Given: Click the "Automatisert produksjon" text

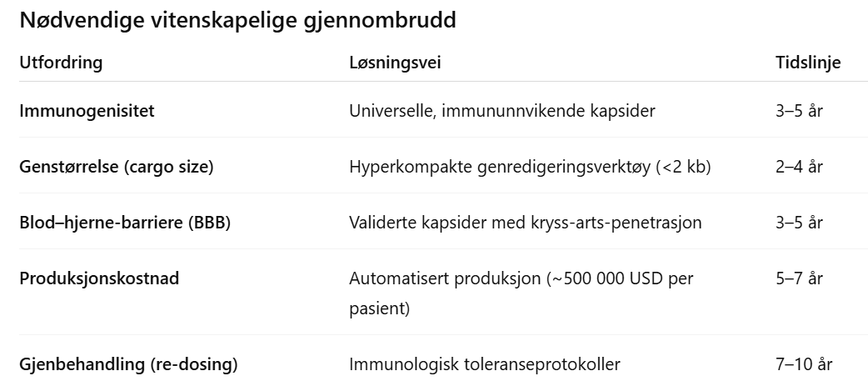Looking at the screenshot, I should pos(444,278).
